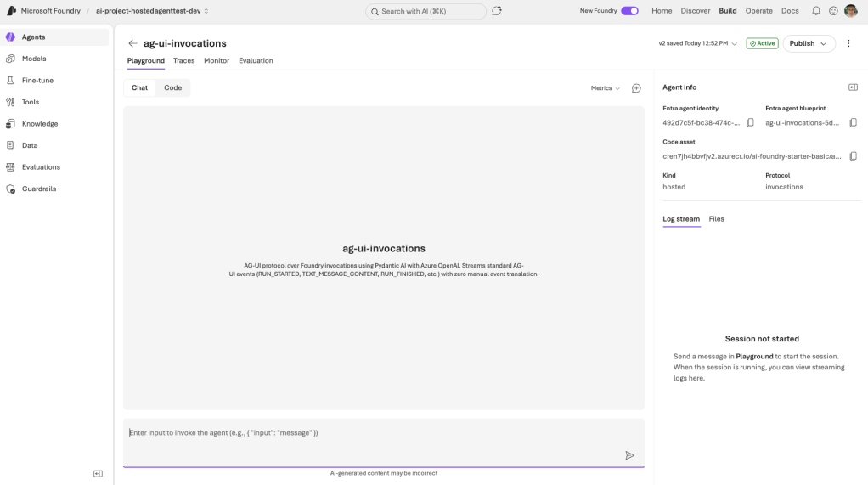
Task: Switch to the Files tab
Action: 716,219
